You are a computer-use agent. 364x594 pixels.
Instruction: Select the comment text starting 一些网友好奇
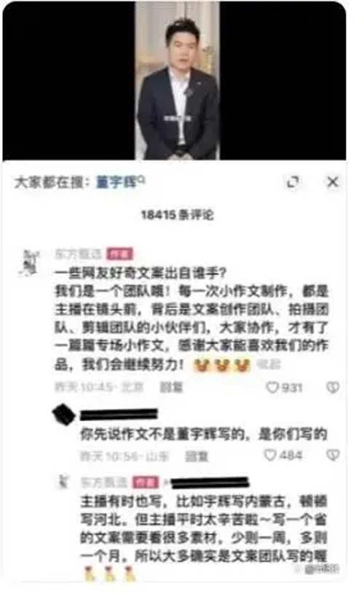pyautogui.click(x=191, y=319)
